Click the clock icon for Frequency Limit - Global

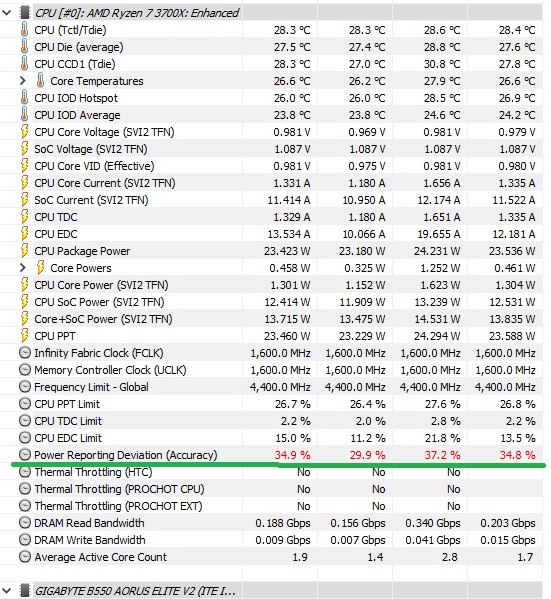(x=25, y=387)
